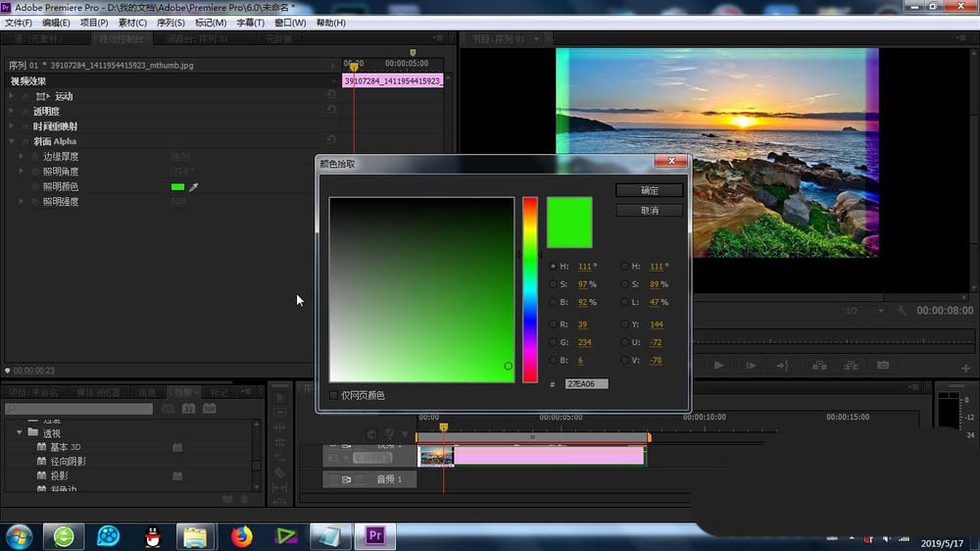This screenshot has height=551, width=980.
Task: Click the button editor plus icon
Action: tap(966, 369)
